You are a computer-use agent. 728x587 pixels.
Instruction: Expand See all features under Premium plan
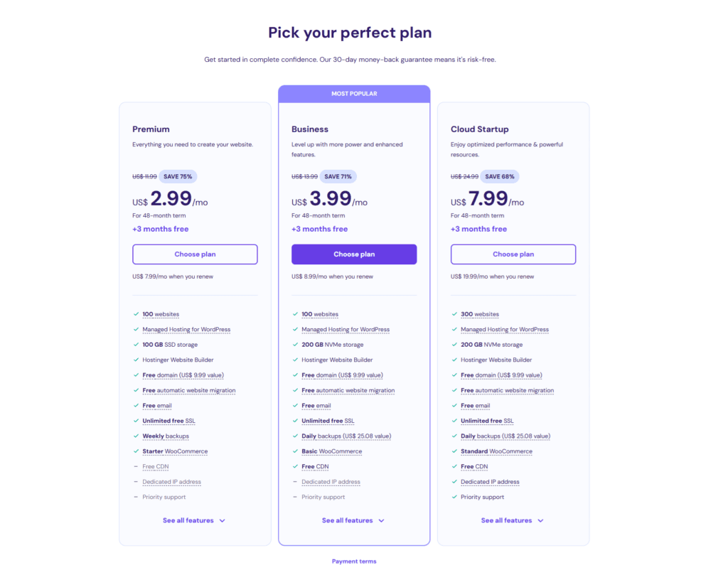click(x=194, y=521)
